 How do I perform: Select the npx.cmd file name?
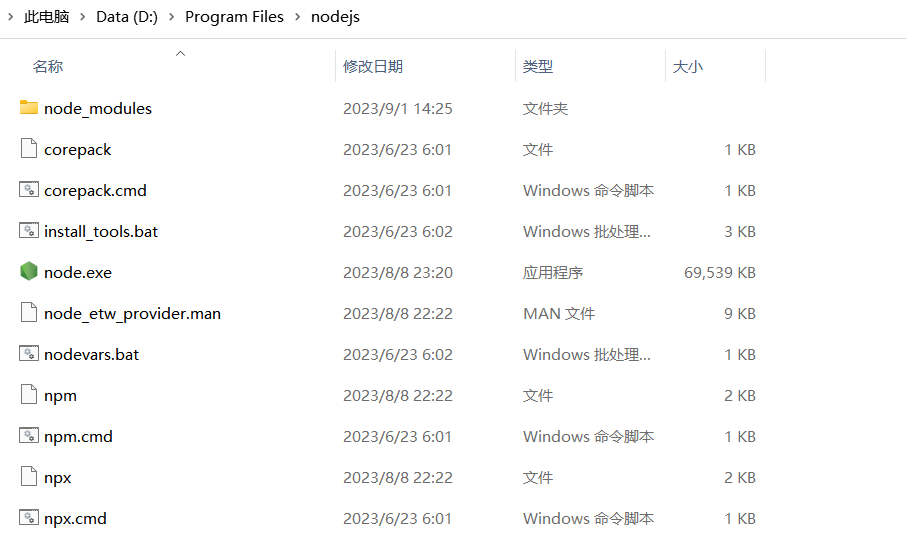tap(75, 519)
